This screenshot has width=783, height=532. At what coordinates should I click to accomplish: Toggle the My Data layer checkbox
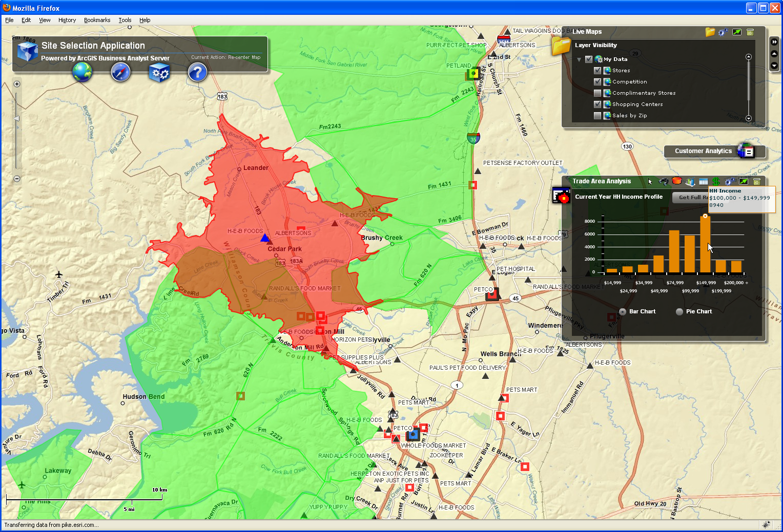tap(589, 59)
